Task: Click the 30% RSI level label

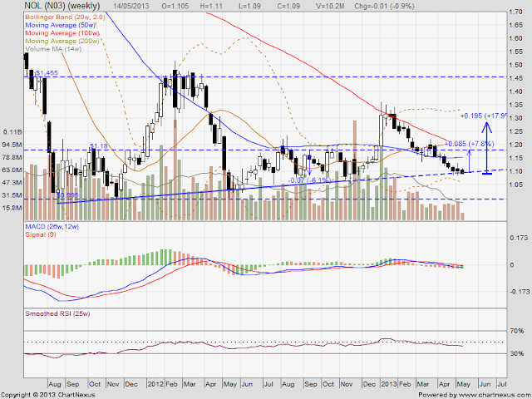Action: [x=517, y=353]
